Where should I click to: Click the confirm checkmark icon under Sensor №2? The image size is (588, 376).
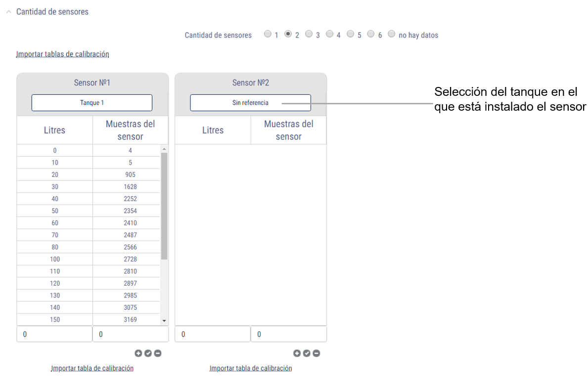click(x=307, y=353)
